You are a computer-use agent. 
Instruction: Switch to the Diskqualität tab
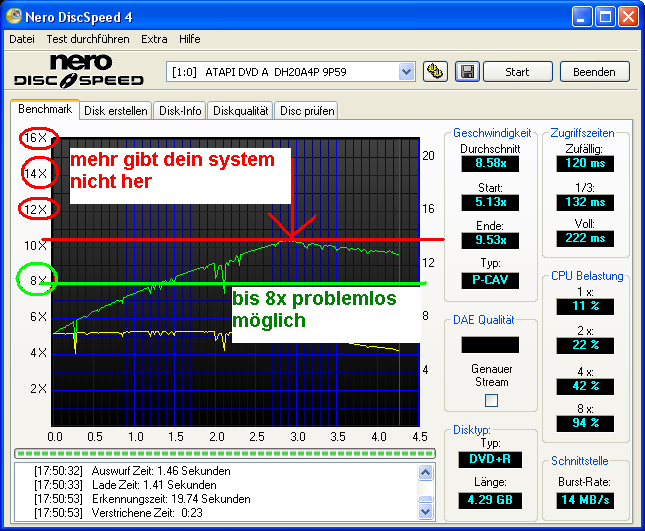[240, 111]
